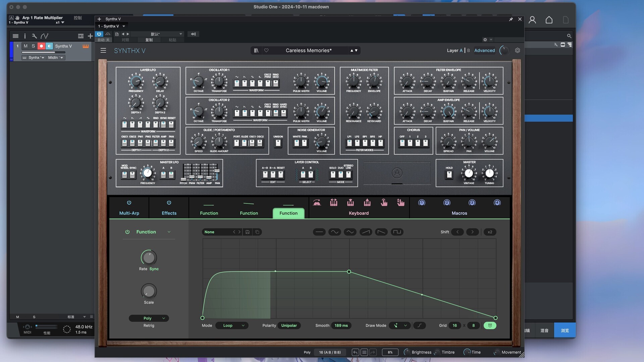Open the Draw Mode dropdown
The image size is (644, 362).
[400, 325]
